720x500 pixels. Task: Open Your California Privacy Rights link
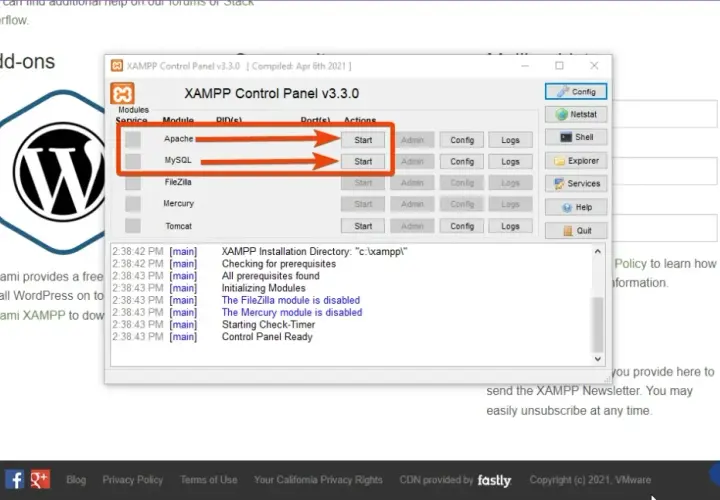pyautogui.click(x=318, y=480)
